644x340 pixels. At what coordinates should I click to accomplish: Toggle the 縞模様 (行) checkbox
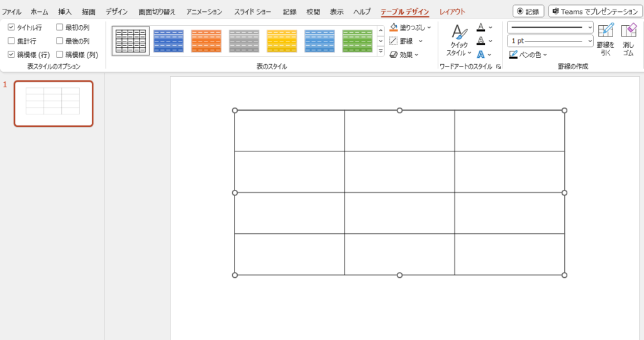click(x=11, y=55)
